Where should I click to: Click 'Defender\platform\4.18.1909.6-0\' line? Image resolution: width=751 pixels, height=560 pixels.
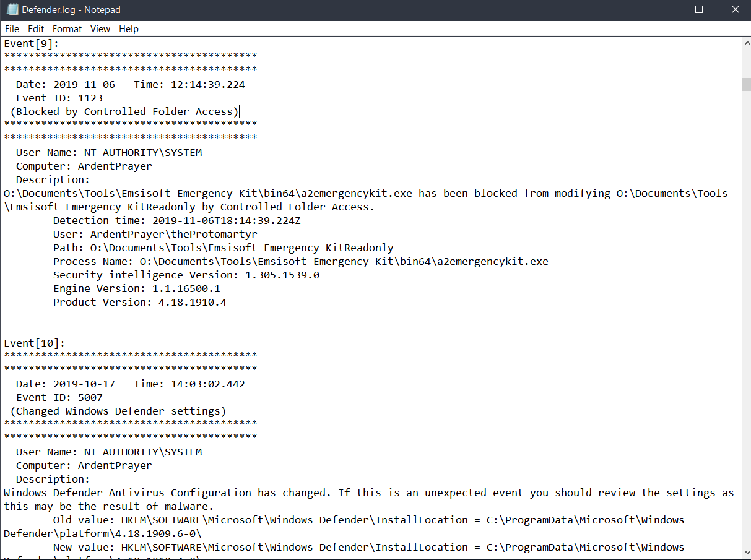[x=103, y=533]
